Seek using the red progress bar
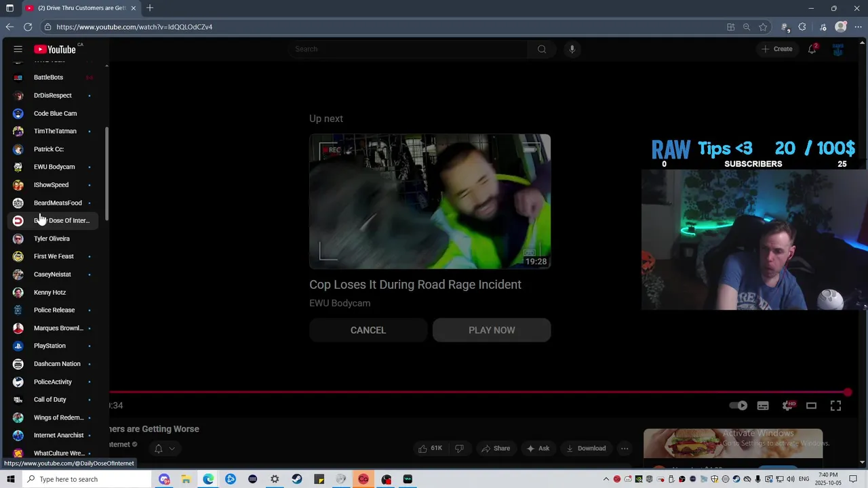The image size is (868, 488). click(479, 392)
